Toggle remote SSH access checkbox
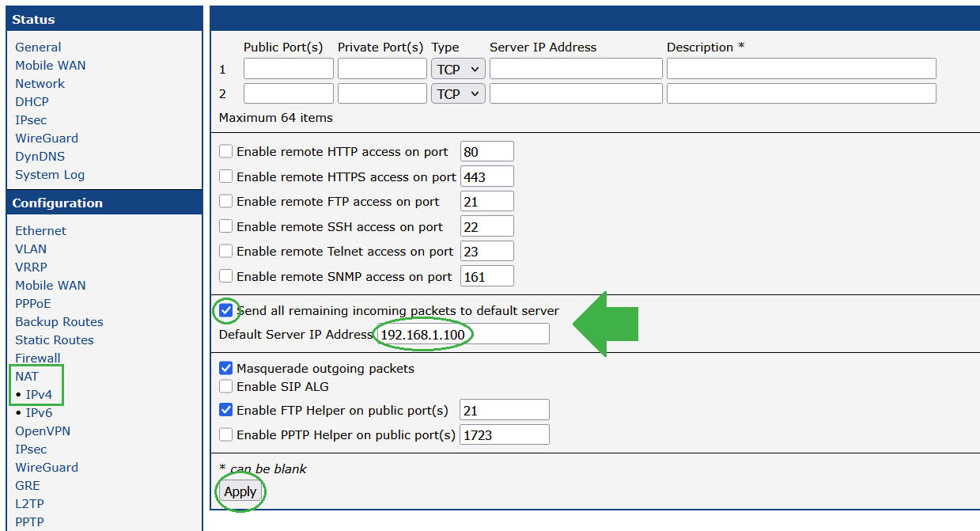This screenshot has height=531, width=980. pyautogui.click(x=226, y=226)
